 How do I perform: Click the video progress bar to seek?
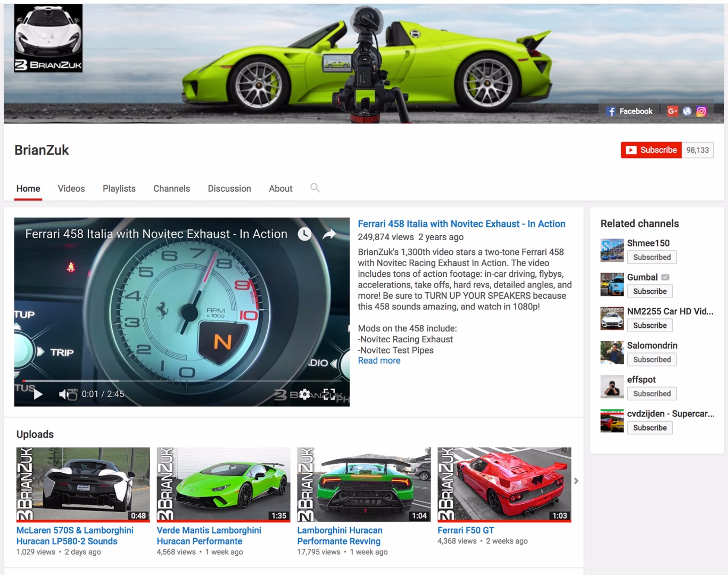coord(181,381)
